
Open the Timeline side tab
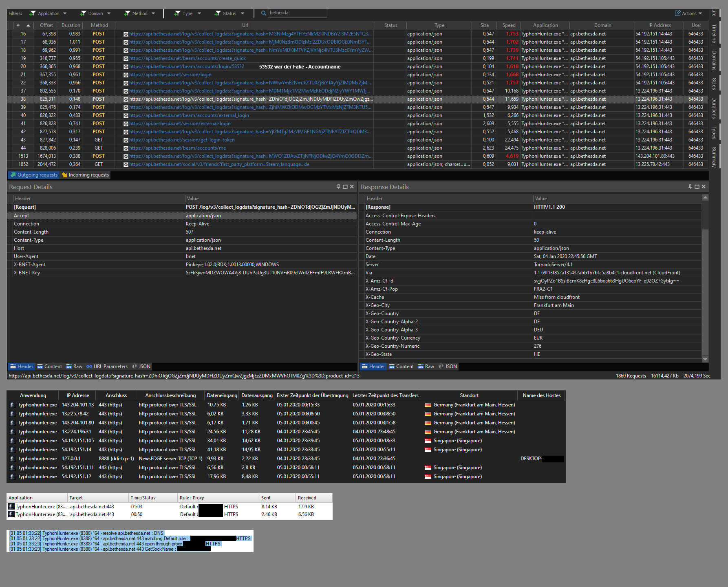[714, 33]
